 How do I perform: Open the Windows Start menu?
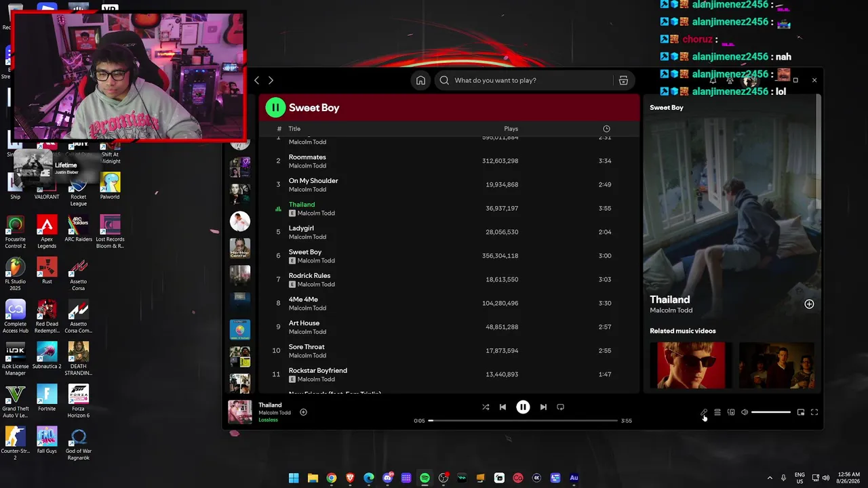pos(294,478)
